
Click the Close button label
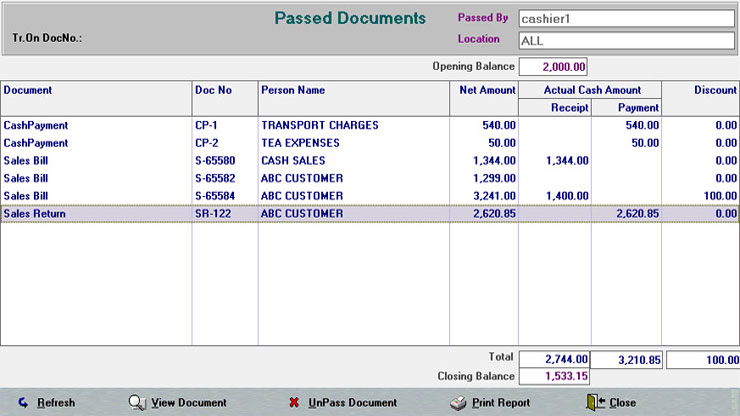(622, 403)
